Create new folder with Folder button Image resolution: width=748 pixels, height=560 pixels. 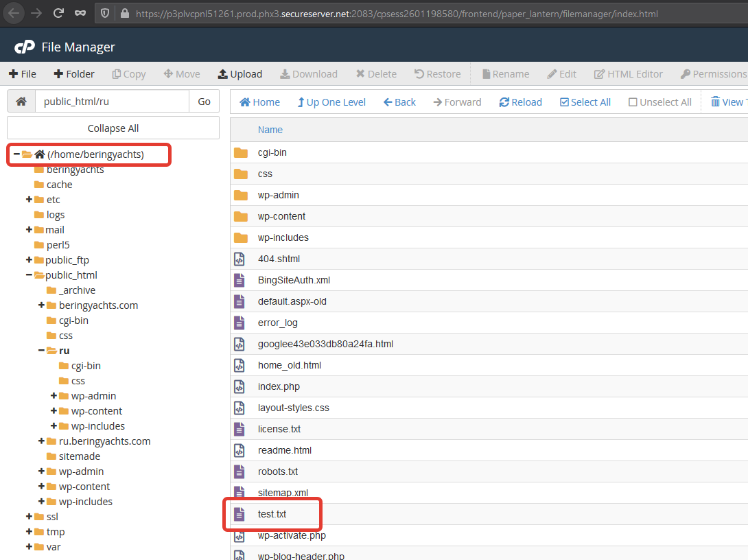[x=73, y=74]
